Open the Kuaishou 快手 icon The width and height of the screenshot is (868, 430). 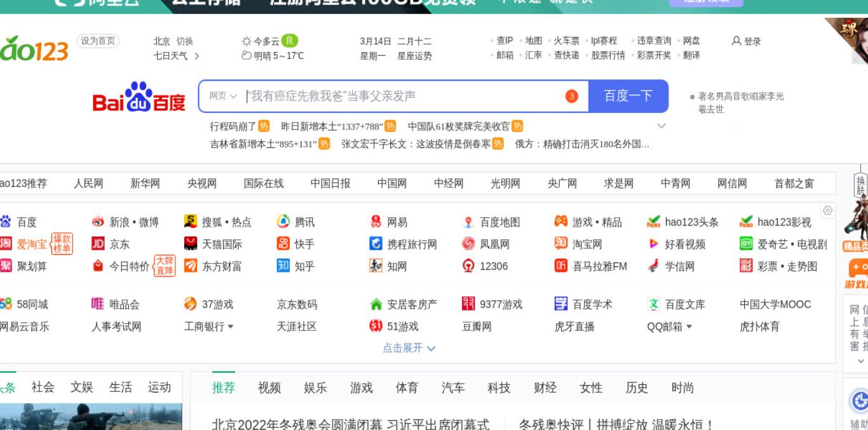(x=283, y=244)
